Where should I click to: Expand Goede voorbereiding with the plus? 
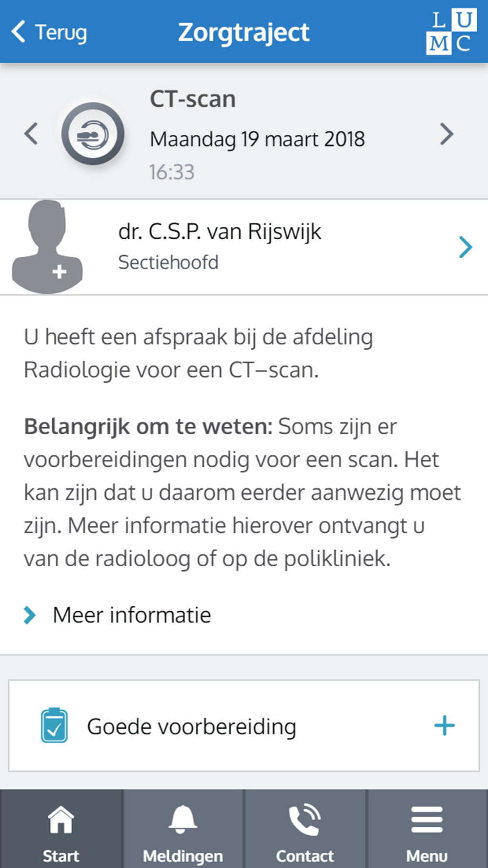click(444, 726)
